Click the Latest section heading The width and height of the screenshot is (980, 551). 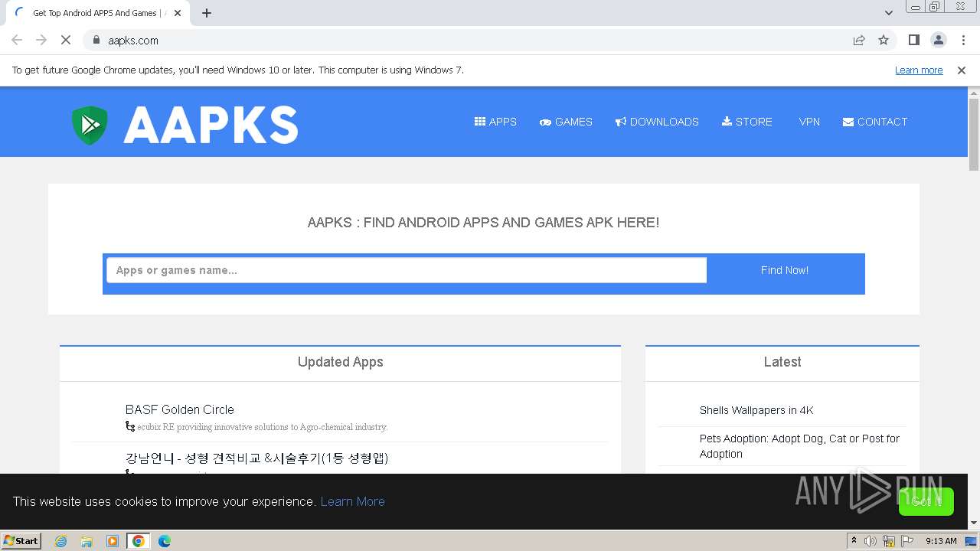[x=782, y=362]
